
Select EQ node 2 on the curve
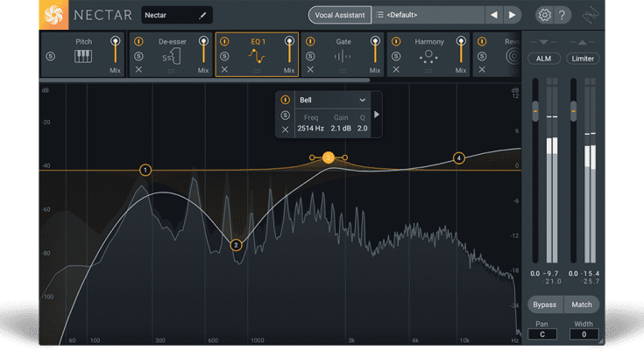pos(236,246)
